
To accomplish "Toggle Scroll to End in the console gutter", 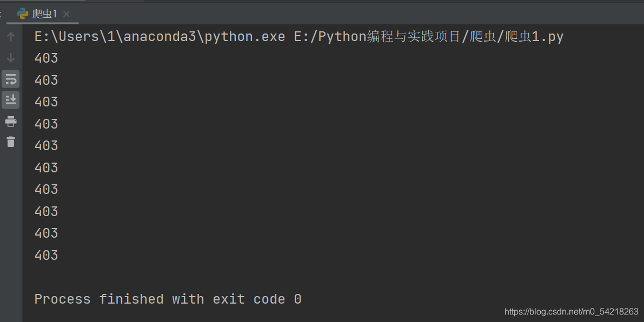I will click(10, 99).
